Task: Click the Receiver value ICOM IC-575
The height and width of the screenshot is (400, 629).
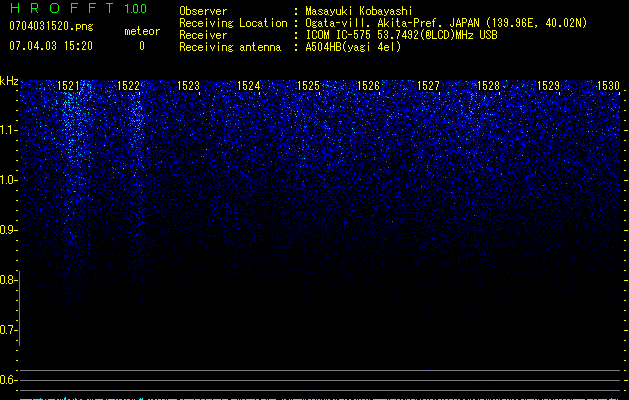Action: point(339,35)
